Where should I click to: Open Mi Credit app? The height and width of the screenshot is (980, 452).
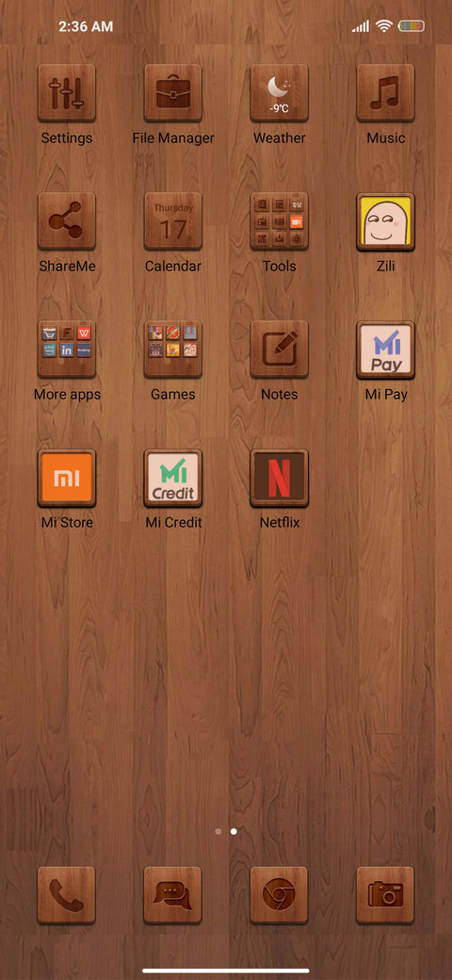[173, 478]
